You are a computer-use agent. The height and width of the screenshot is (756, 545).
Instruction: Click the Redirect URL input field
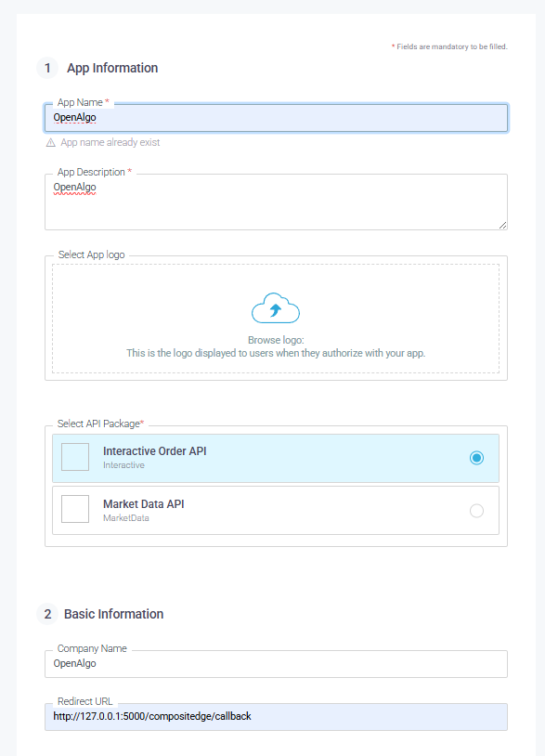[276, 717]
